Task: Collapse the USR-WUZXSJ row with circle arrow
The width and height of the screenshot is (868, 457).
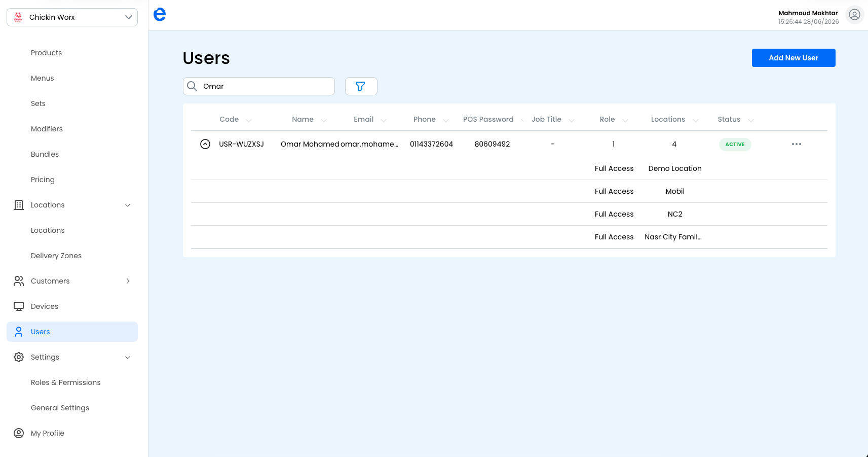Action: pos(205,144)
